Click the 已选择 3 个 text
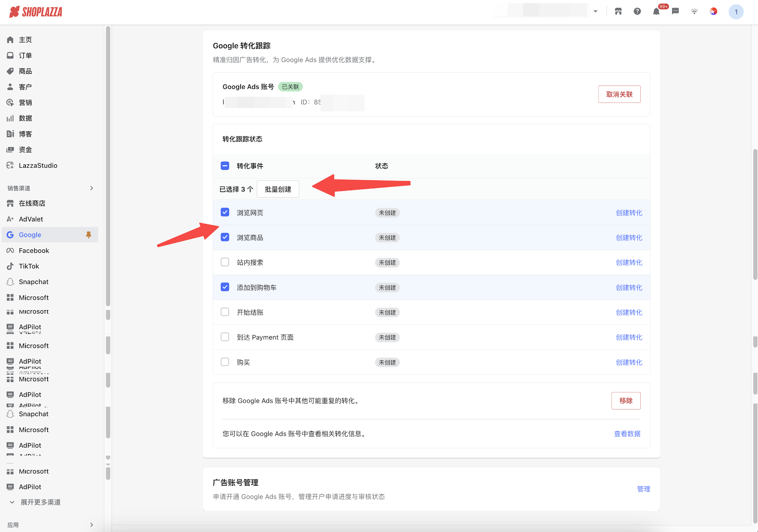 [x=236, y=189]
